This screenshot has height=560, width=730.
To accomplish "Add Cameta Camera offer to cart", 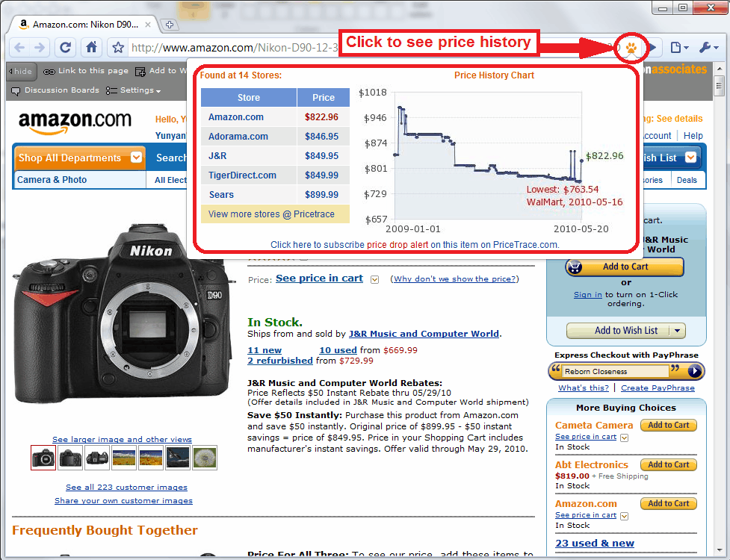I will click(669, 425).
